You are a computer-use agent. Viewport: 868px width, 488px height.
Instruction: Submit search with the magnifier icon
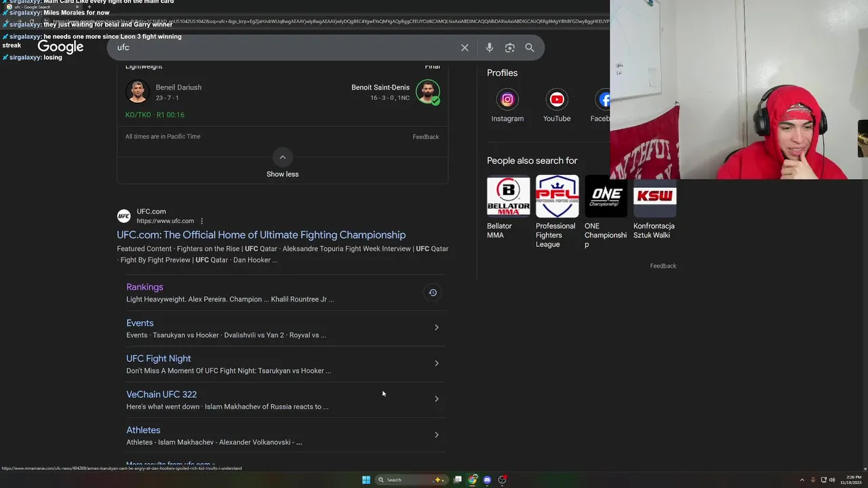[530, 47]
